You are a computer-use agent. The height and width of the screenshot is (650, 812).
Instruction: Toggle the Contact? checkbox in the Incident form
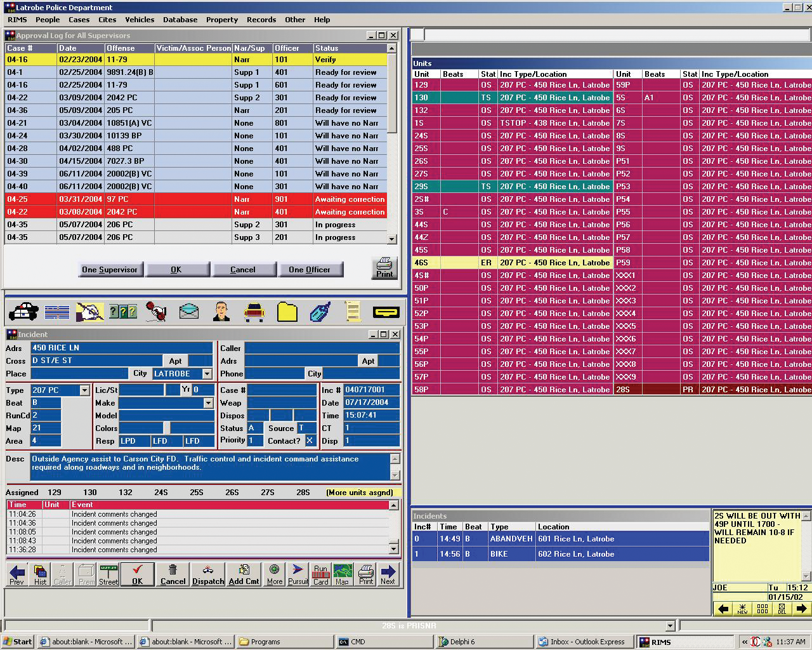[x=310, y=440]
